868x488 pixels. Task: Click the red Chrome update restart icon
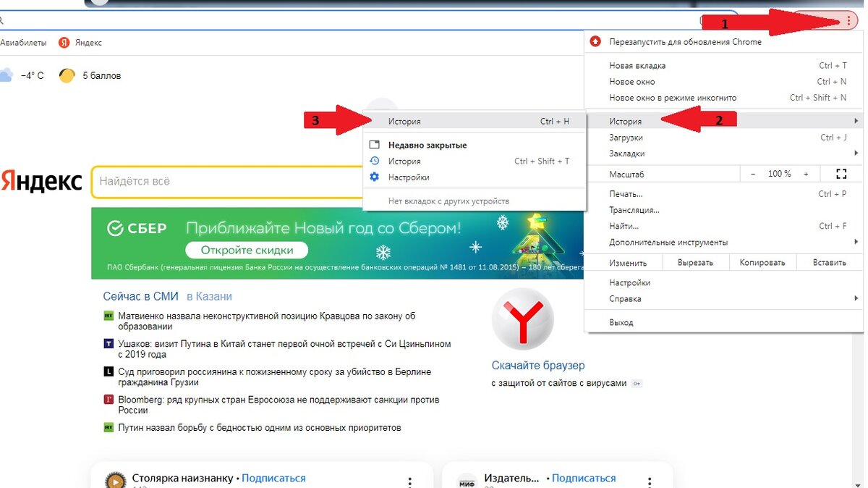[x=595, y=41]
